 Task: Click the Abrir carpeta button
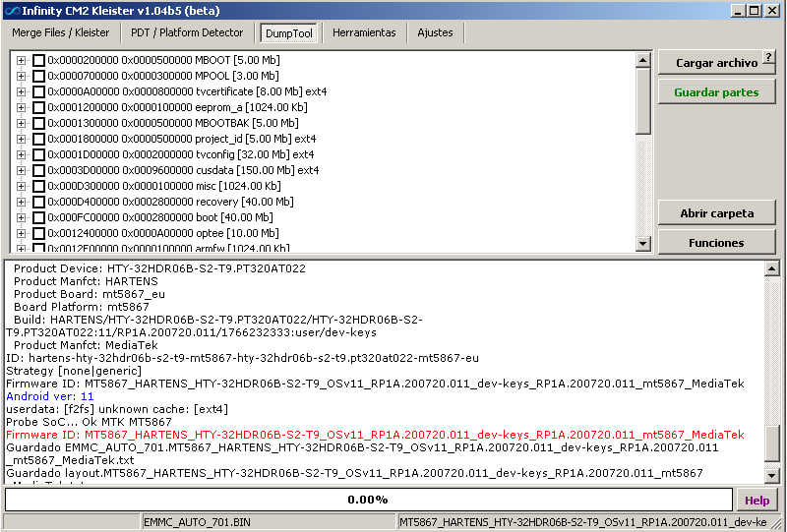(716, 213)
